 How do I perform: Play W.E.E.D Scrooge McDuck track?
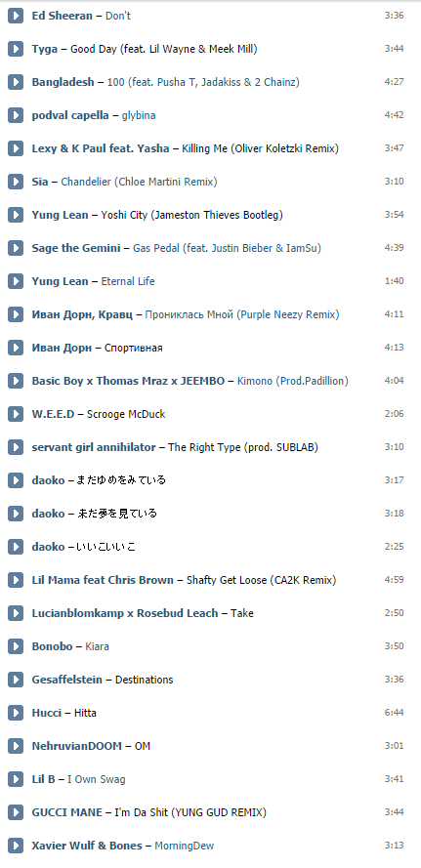(16, 414)
